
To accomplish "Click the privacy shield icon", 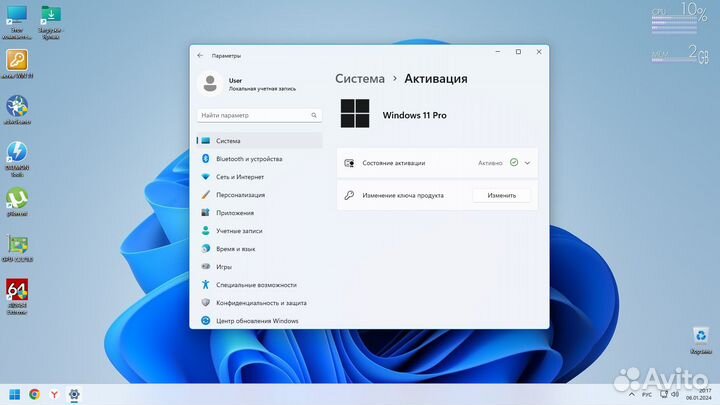I will coord(205,303).
